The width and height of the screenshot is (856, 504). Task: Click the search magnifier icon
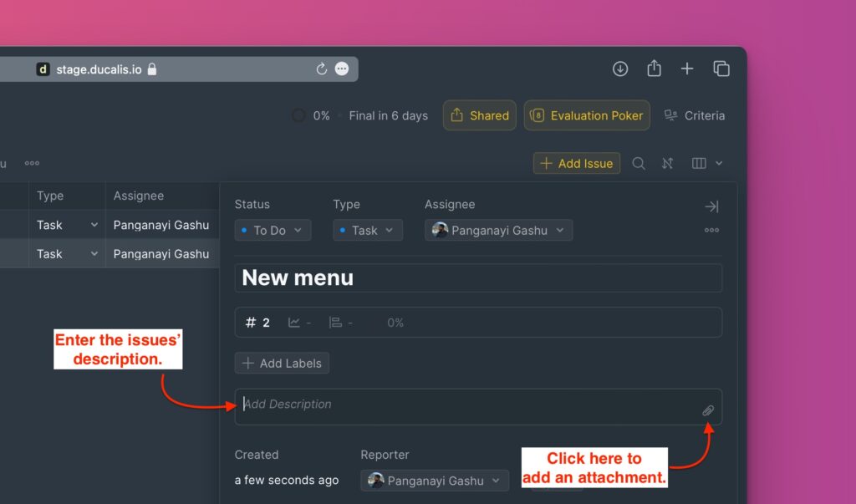pos(639,164)
